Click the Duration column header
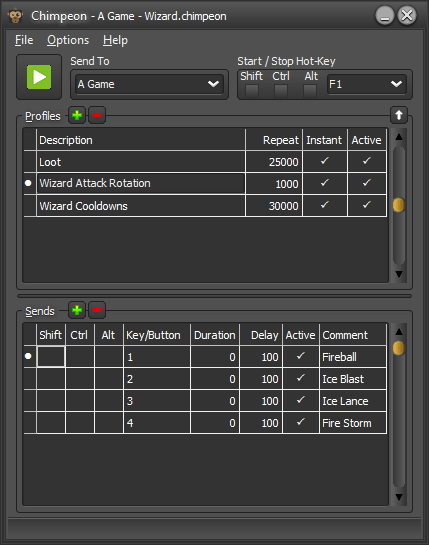This screenshot has height=545, width=429. point(215,335)
